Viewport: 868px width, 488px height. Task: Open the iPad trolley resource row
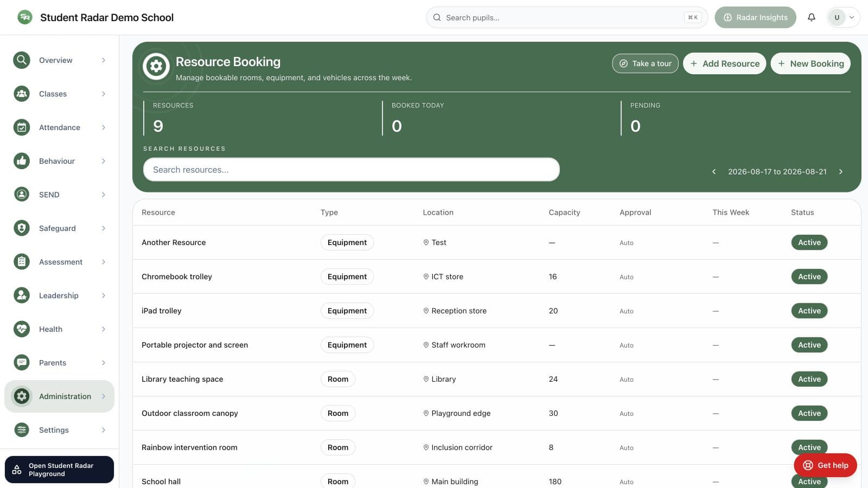(x=496, y=311)
